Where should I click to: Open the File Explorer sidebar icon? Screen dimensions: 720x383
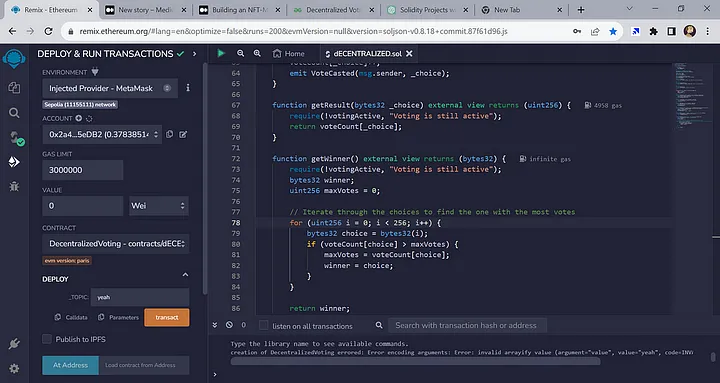coord(14,88)
